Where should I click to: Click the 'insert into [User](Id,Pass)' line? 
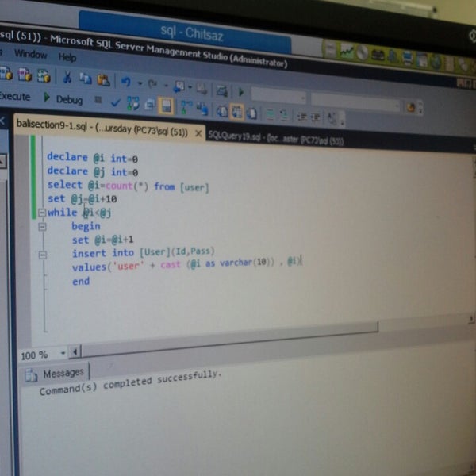point(144,252)
